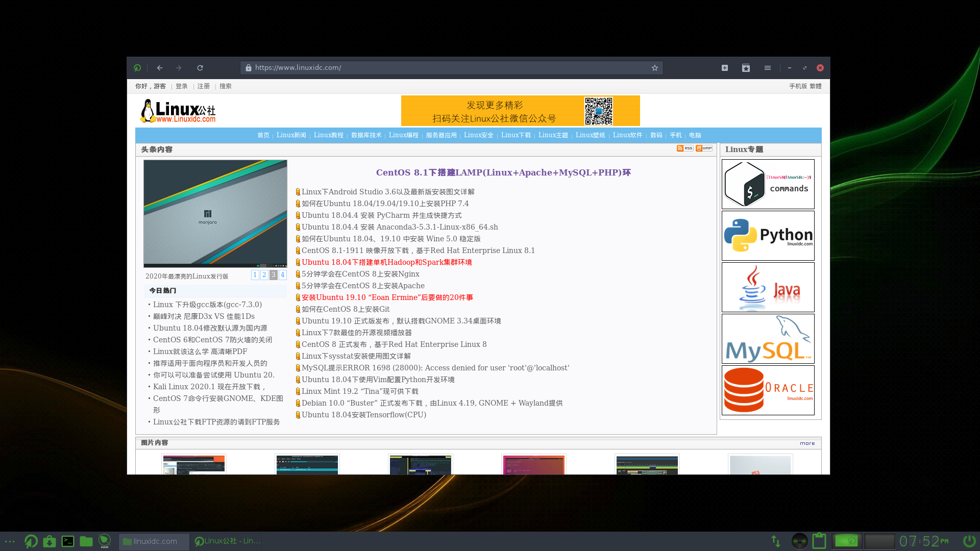Click the browser logo icon at toolbar left
The width and height of the screenshot is (980, 551).
(137, 68)
